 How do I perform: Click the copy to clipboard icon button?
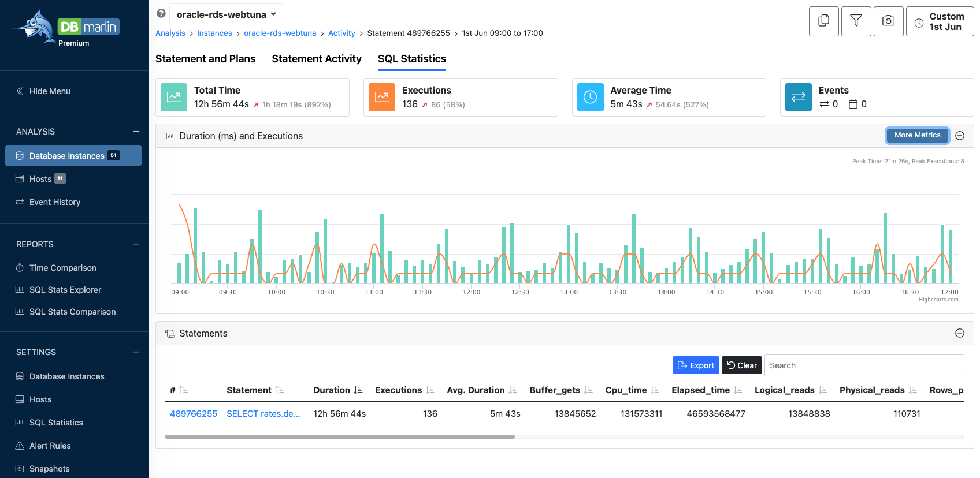824,21
